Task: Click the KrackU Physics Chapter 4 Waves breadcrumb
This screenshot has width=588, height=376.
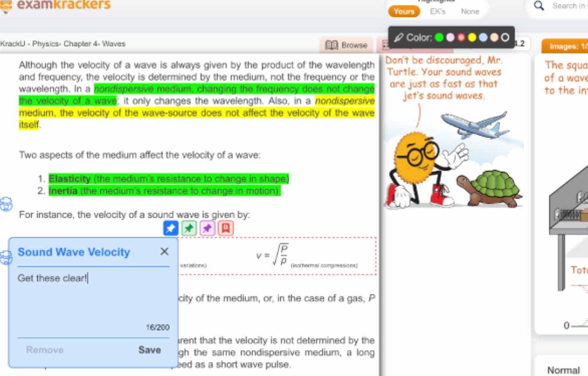Action: click(63, 44)
